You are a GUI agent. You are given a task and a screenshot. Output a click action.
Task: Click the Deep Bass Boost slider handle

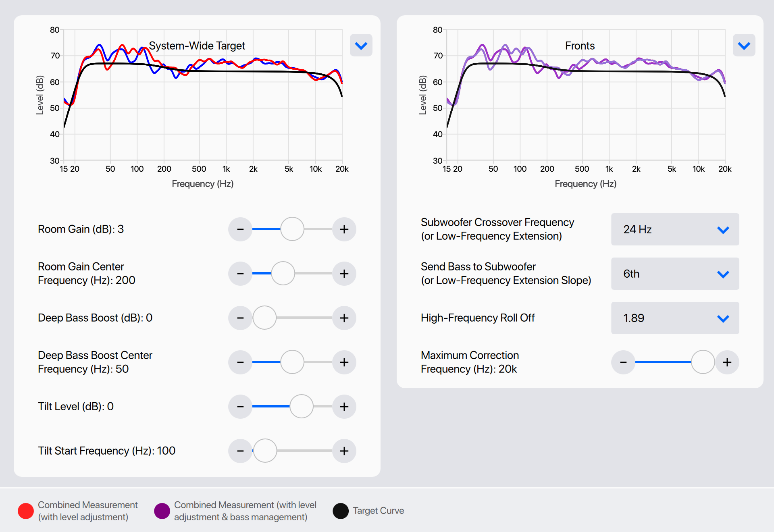point(264,318)
